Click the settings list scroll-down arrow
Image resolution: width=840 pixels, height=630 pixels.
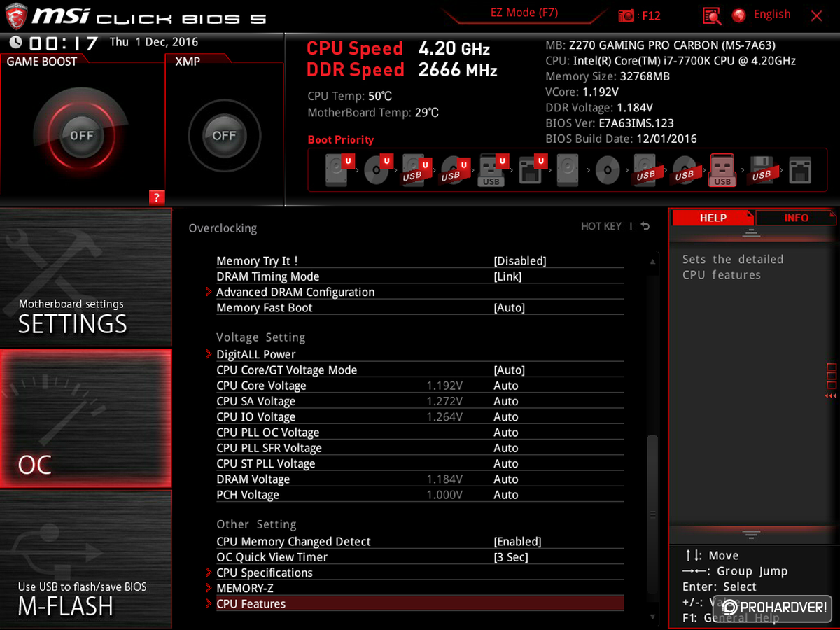point(653,617)
